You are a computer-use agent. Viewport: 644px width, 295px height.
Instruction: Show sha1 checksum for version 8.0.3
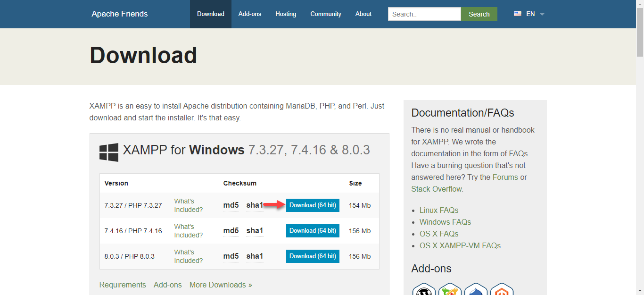[x=255, y=256]
